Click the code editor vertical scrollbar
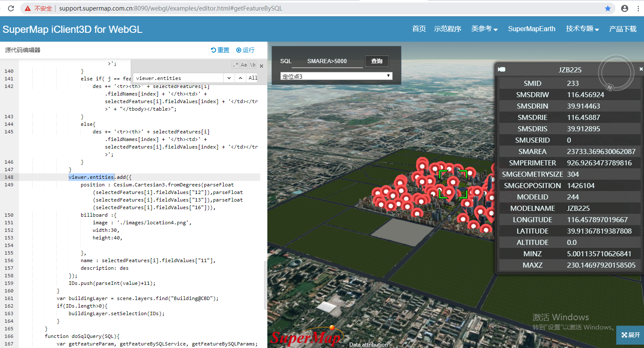Screen dimensions: 644x348 265,285
